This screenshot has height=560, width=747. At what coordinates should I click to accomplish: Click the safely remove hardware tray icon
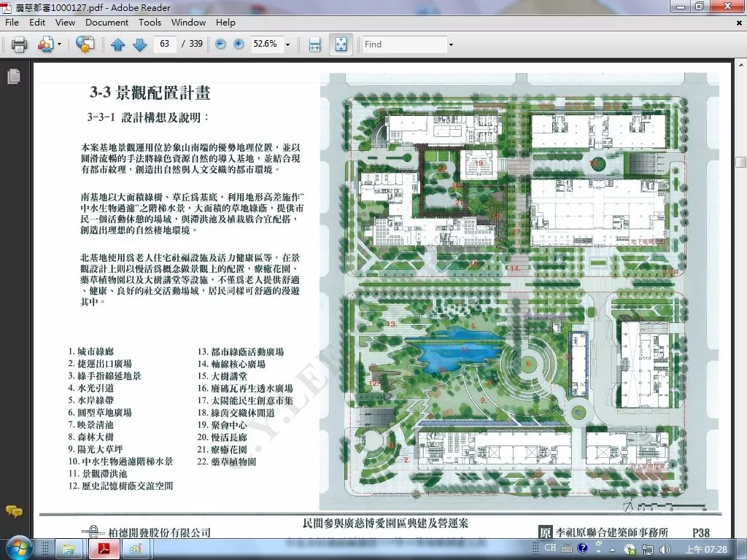(x=630, y=551)
